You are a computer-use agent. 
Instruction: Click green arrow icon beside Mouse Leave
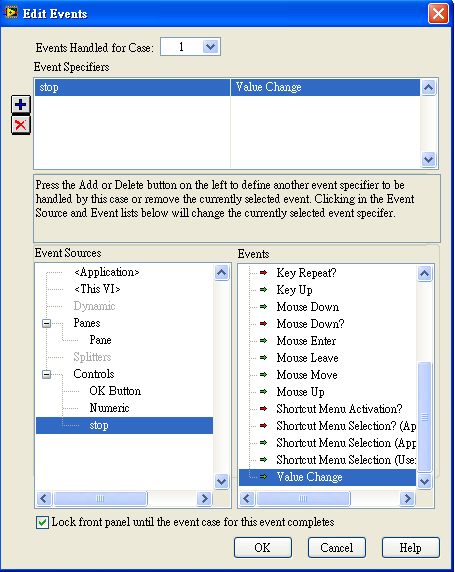click(x=263, y=358)
